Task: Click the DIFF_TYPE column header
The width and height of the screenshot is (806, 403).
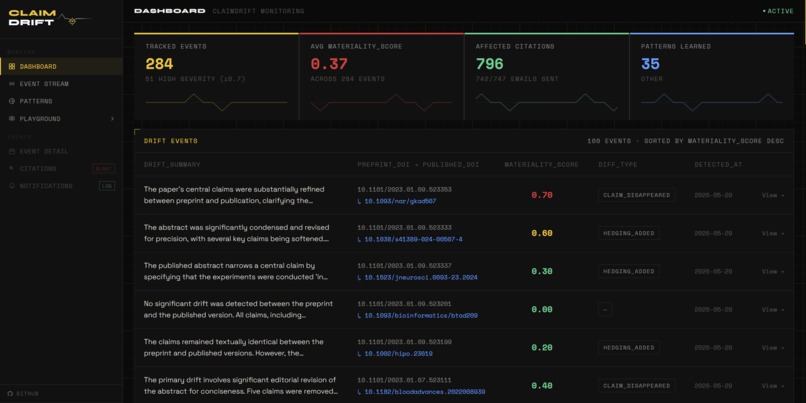Action: coord(618,164)
